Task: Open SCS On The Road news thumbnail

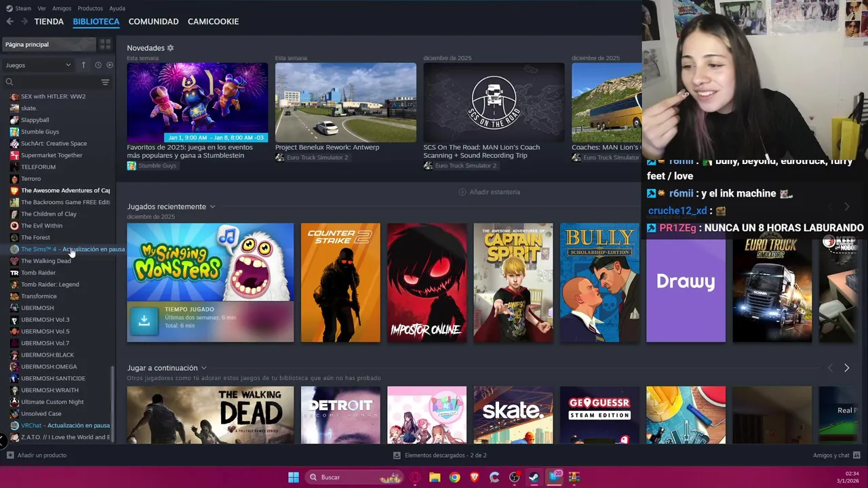Action: (x=494, y=102)
